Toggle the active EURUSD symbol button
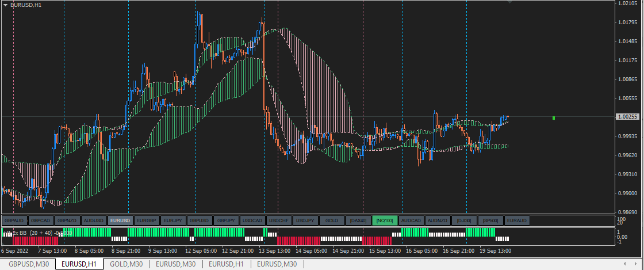The image size is (644, 270). (120, 220)
